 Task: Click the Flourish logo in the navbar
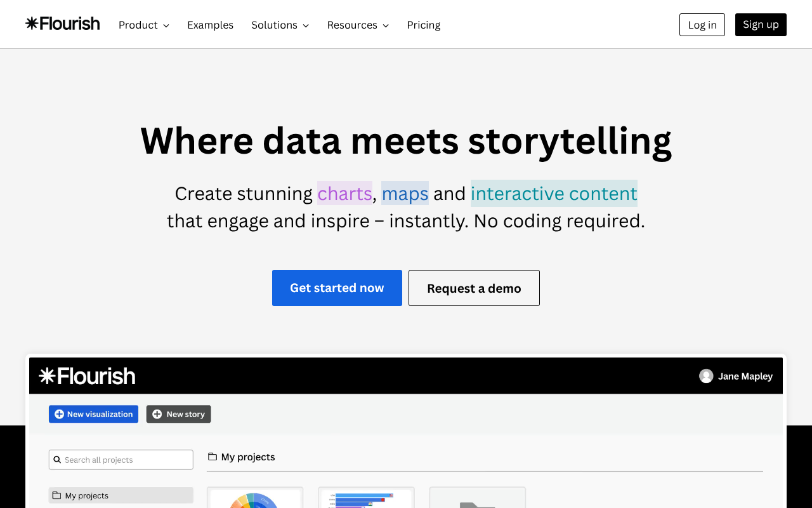(x=63, y=24)
